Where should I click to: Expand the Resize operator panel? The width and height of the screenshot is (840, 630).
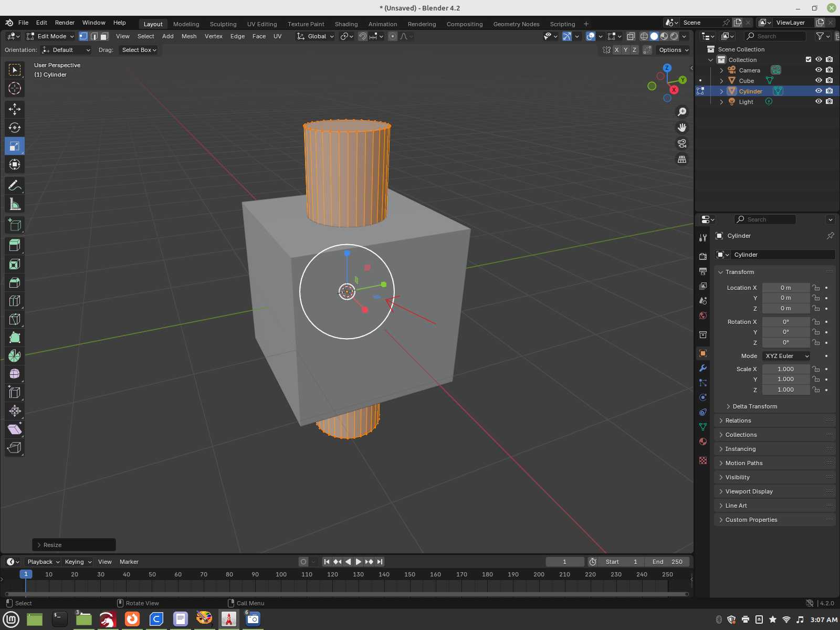[x=73, y=545]
